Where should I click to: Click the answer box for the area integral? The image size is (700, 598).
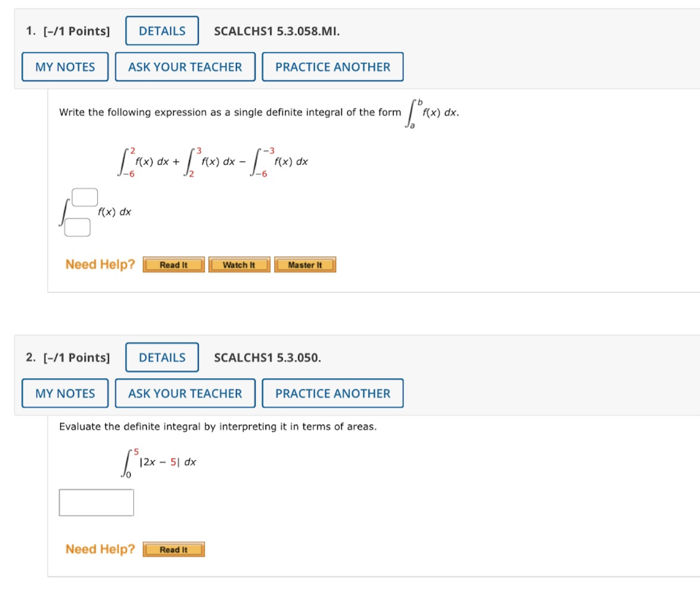click(96, 502)
